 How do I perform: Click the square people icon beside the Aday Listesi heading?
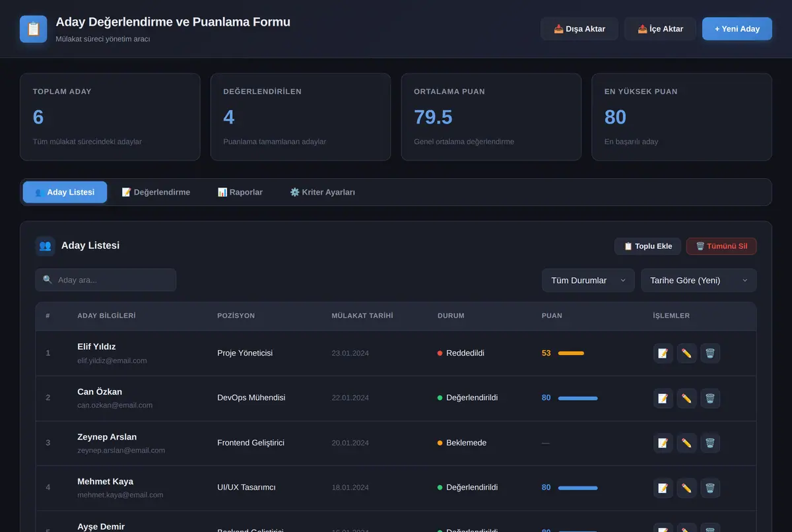click(45, 246)
